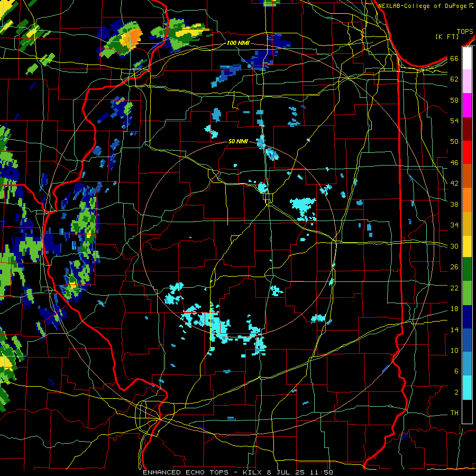The height and width of the screenshot is (476, 476).
Task: Pick the magenta swatch in the legend
Action: click(467, 105)
